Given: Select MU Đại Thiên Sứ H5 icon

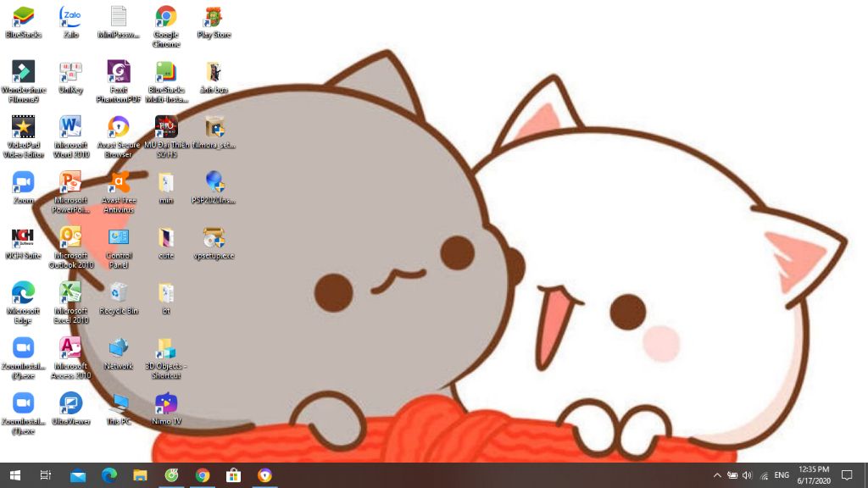Looking at the screenshot, I should pyautogui.click(x=166, y=137).
